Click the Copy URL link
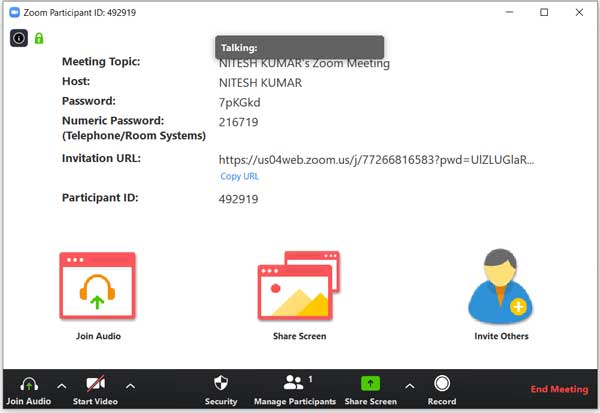600x413 pixels. 240,176
